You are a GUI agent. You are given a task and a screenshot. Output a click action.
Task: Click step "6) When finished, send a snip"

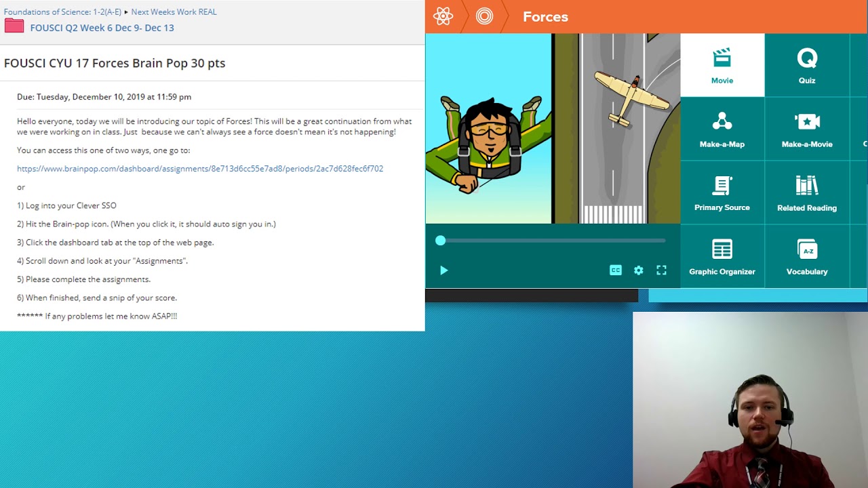97,298
